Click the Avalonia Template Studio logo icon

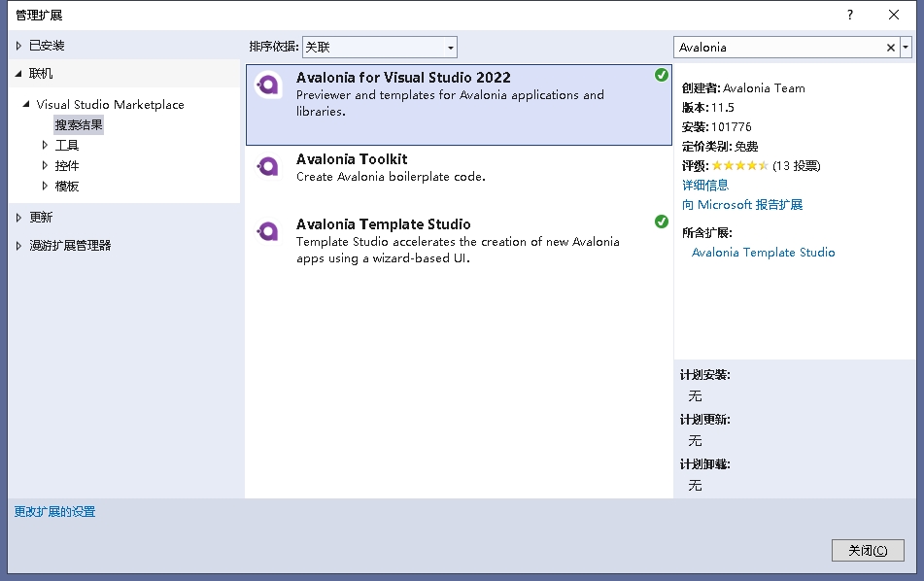268,231
